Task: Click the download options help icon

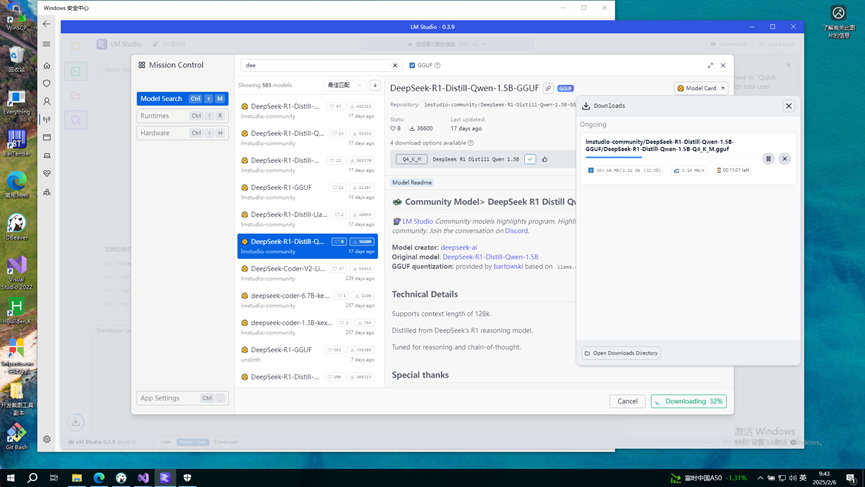Action: tap(471, 143)
